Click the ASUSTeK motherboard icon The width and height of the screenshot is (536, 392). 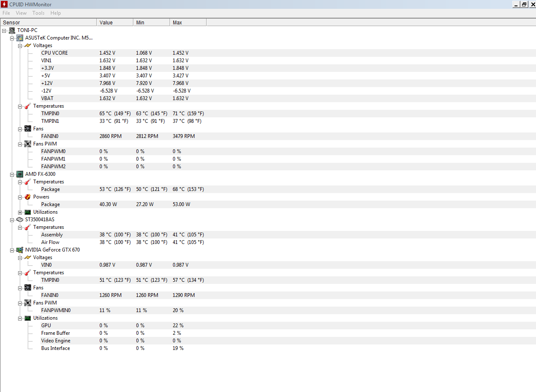point(20,38)
